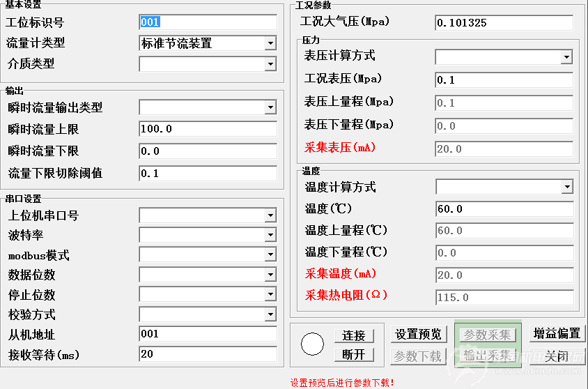
Task: Click the 设置预览 button
Action: pos(418,335)
